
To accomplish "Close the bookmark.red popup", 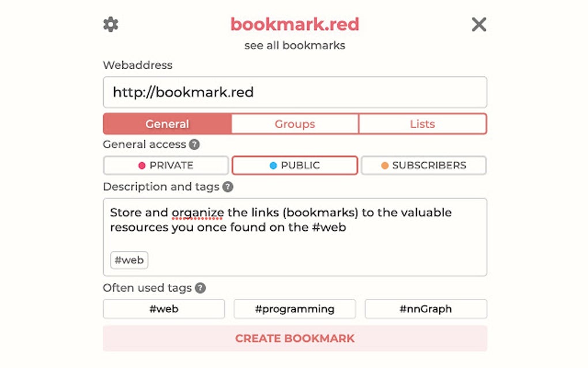I will 479,24.
